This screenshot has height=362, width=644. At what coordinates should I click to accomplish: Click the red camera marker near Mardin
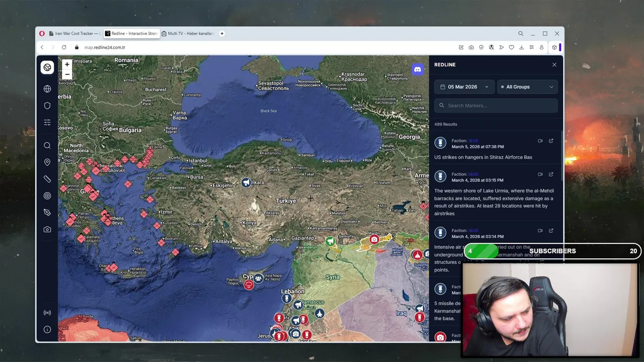click(x=374, y=239)
